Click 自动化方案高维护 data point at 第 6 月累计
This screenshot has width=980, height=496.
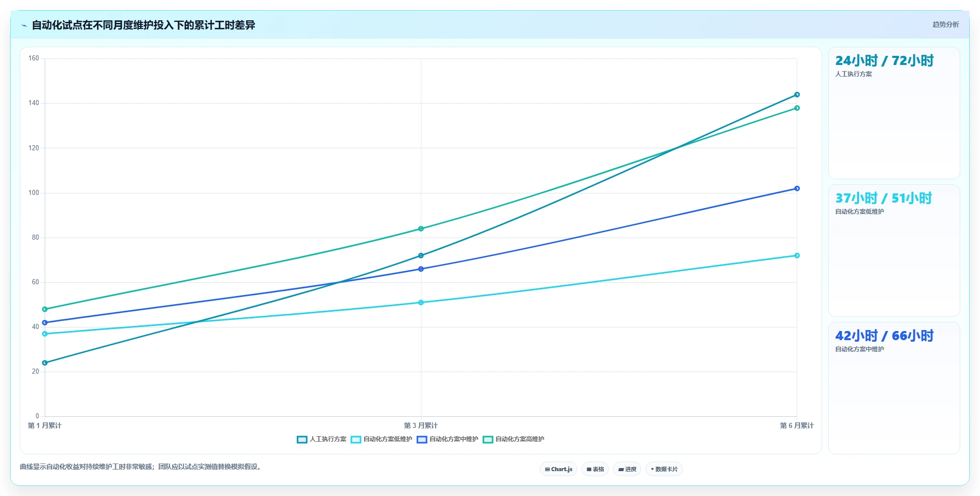pos(797,108)
